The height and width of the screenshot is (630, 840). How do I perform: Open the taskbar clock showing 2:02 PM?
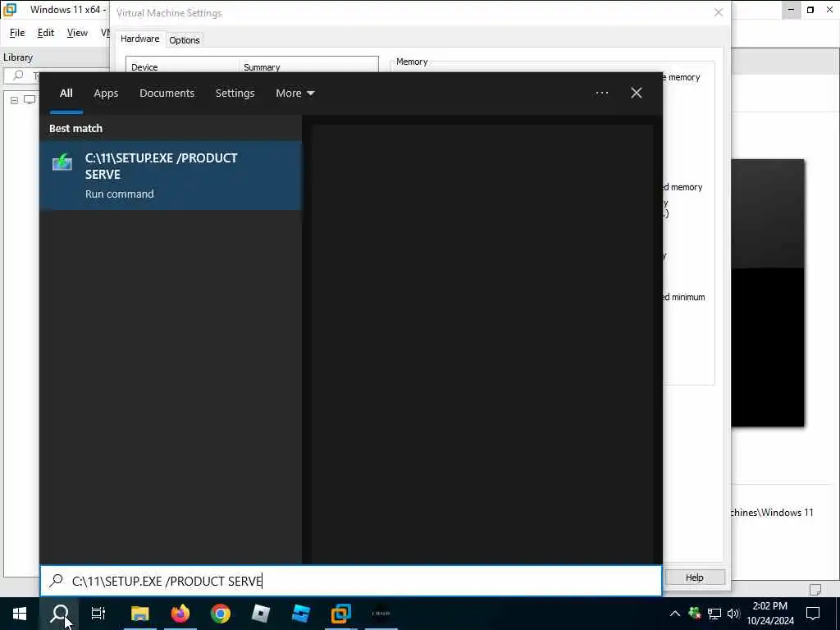point(769,614)
